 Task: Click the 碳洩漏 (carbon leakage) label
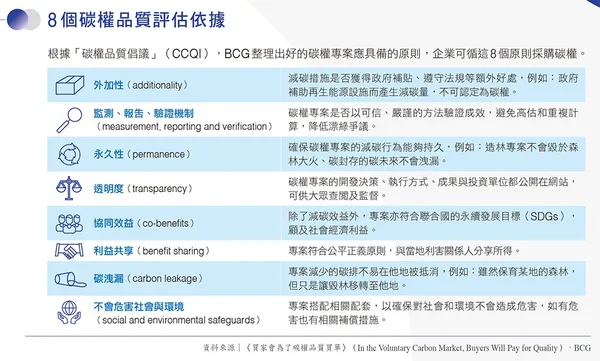(x=148, y=279)
